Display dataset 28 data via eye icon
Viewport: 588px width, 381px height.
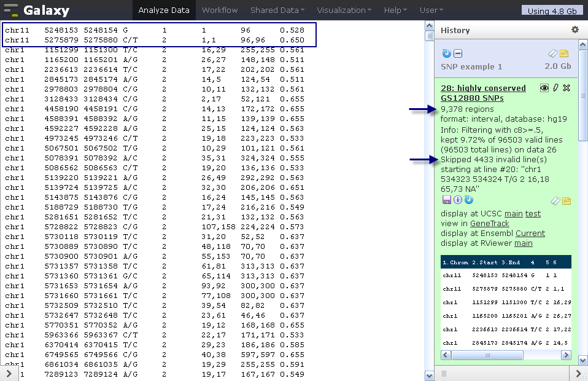544,88
